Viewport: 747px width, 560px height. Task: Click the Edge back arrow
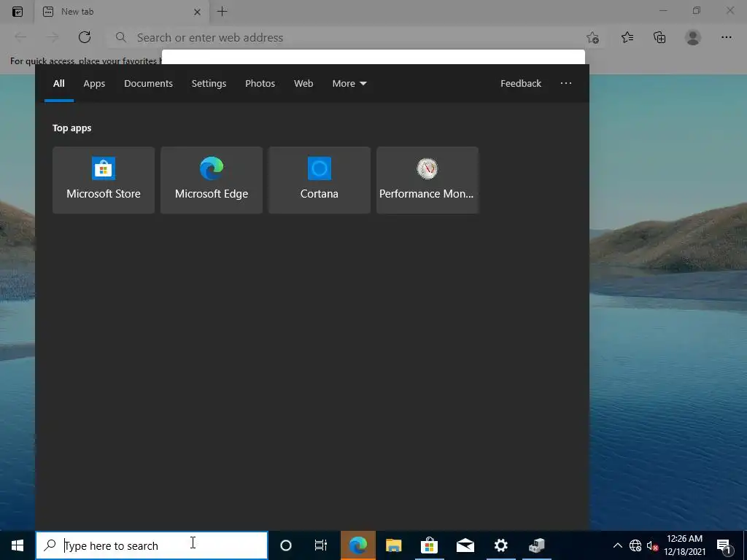coord(20,37)
